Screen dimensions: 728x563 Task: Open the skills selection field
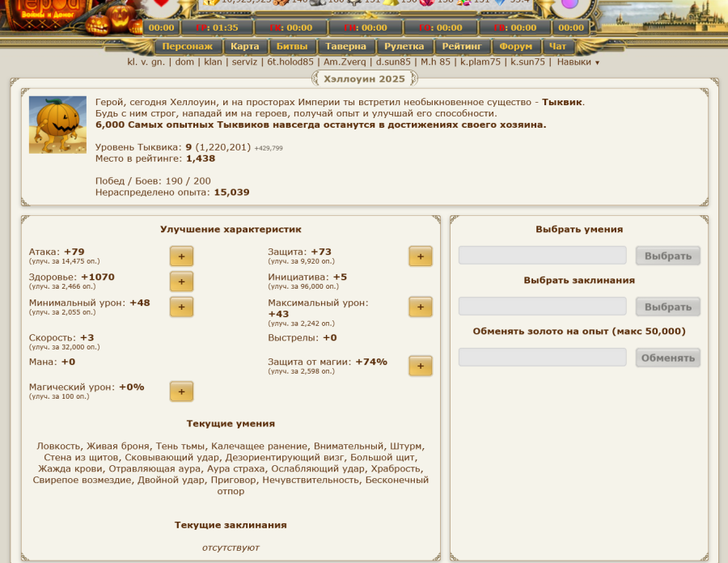[542, 256]
